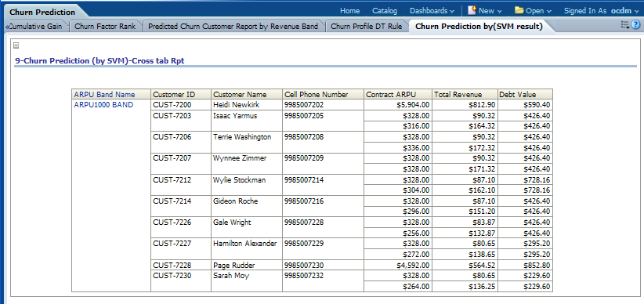Click the $812.90 Total Revenue value

[x=482, y=105]
